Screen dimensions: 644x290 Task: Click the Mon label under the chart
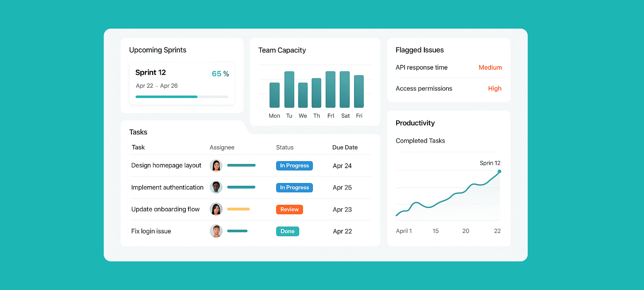[x=274, y=116]
